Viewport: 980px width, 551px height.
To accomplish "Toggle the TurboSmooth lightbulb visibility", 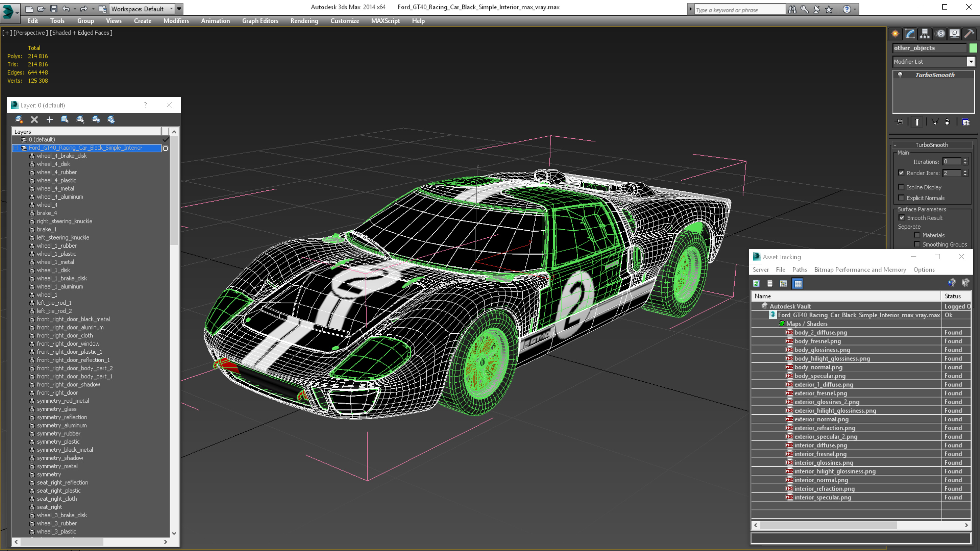I will [x=900, y=75].
